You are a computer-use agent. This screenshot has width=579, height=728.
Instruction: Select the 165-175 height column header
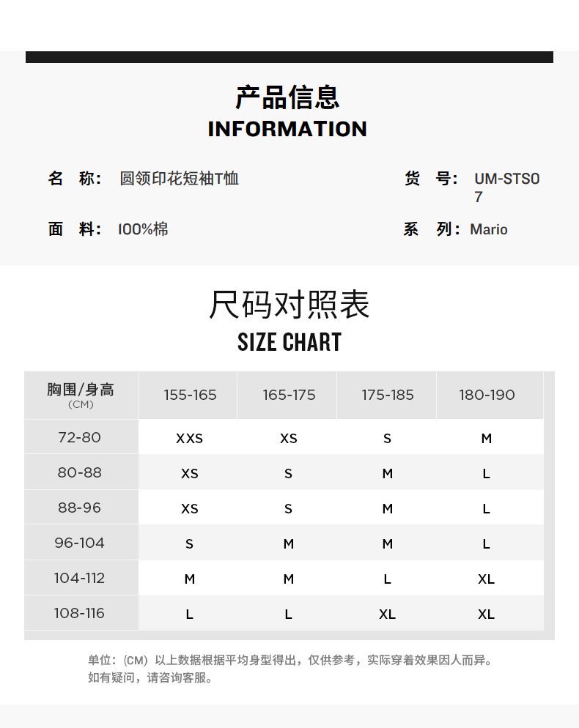pyautogui.click(x=289, y=395)
